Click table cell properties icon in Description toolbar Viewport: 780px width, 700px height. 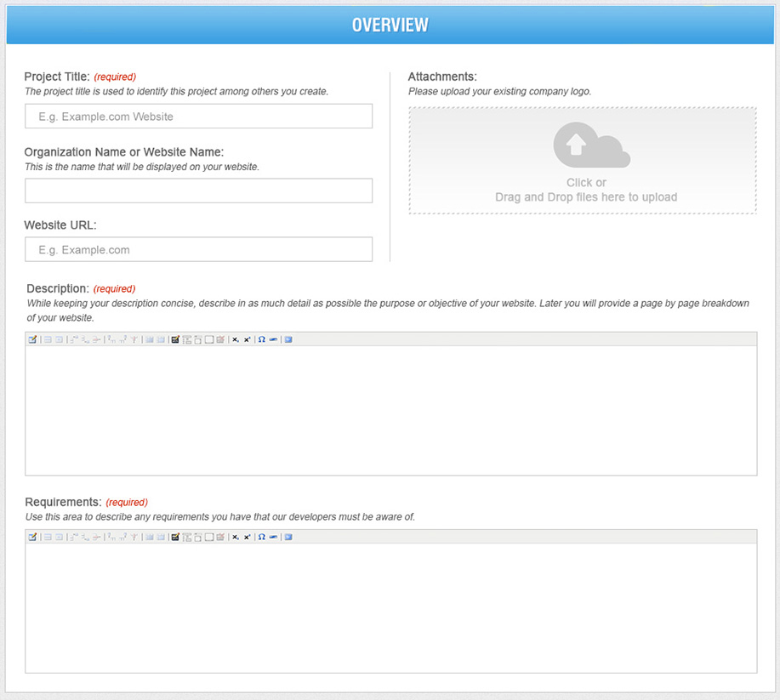click(59, 339)
